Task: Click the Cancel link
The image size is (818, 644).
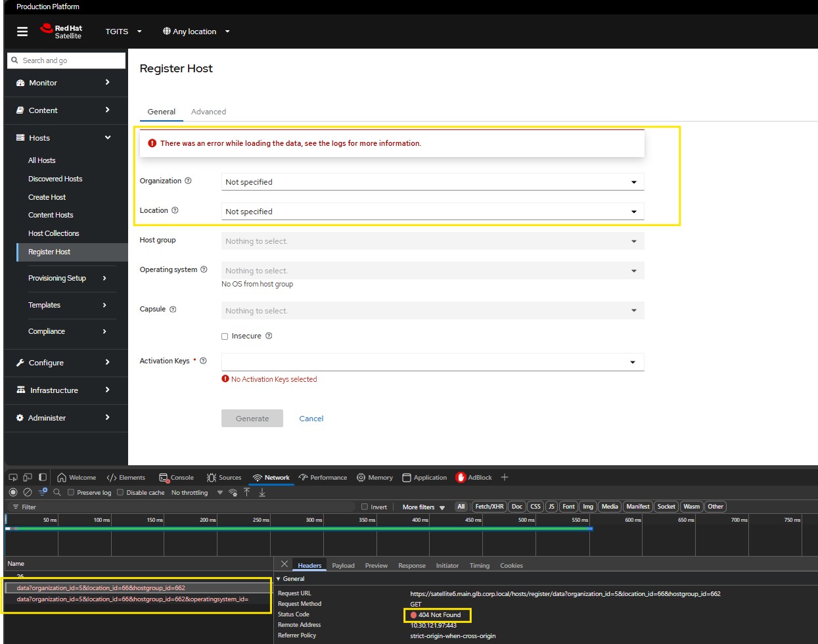Action: pos(311,419)
